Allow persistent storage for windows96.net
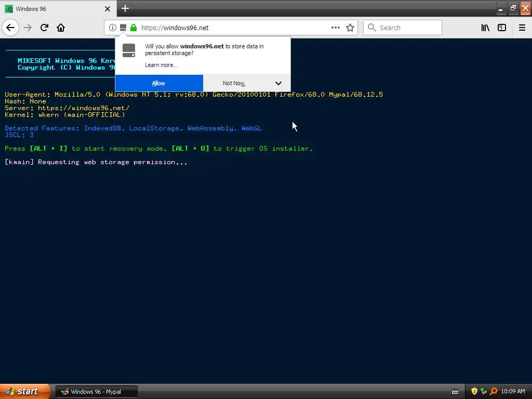This screenshot has height=399, width=532. [x=159, y=83]
